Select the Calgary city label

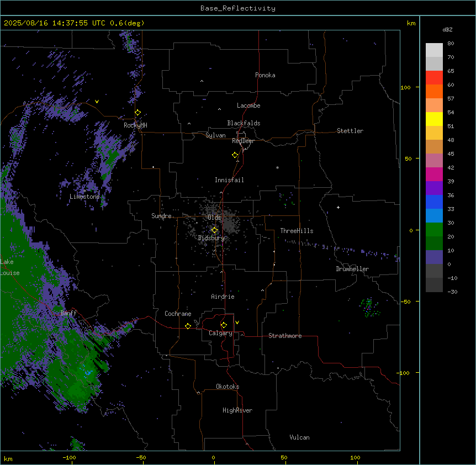pos(220,333)
